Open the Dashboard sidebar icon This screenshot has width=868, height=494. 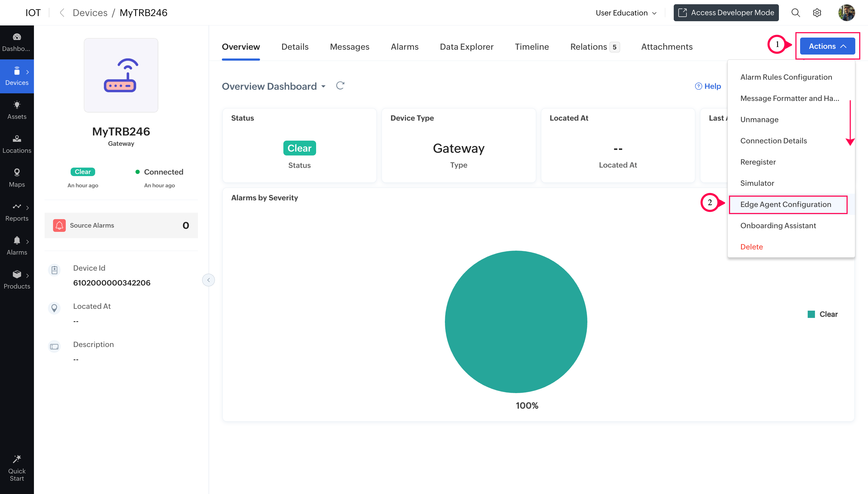17,42
